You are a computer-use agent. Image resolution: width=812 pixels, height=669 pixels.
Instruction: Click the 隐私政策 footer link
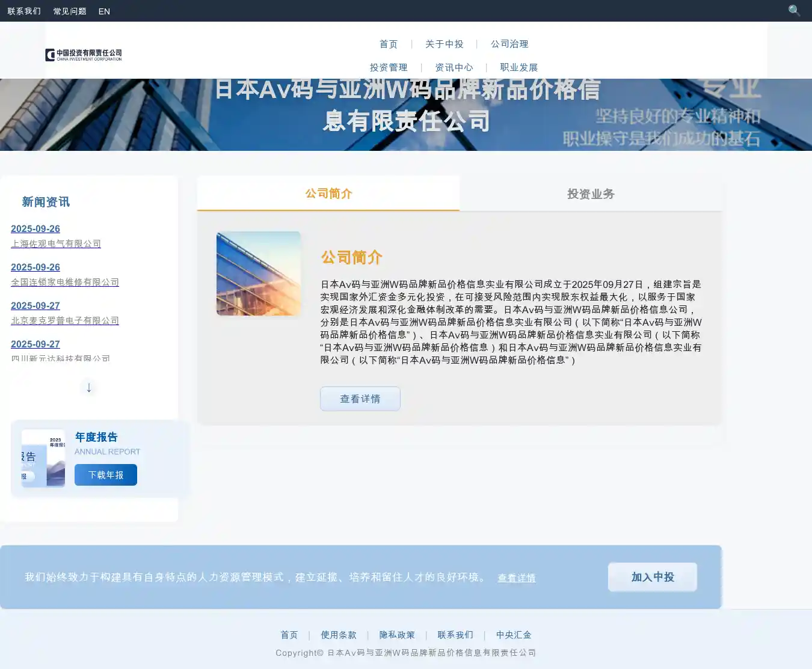pos(397,635)
